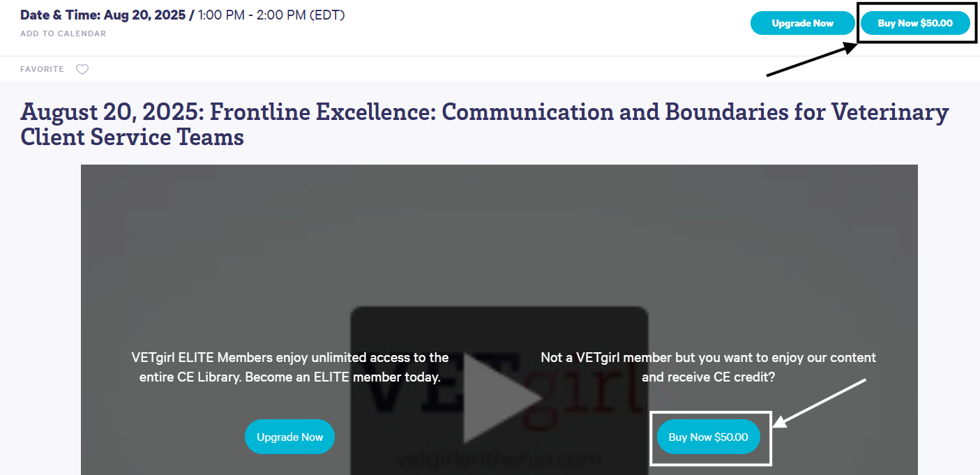This screenshot has height=475, width=980.
Task: Click the dimmed video thumbnail's top area
Action: (x=499, y=223)
